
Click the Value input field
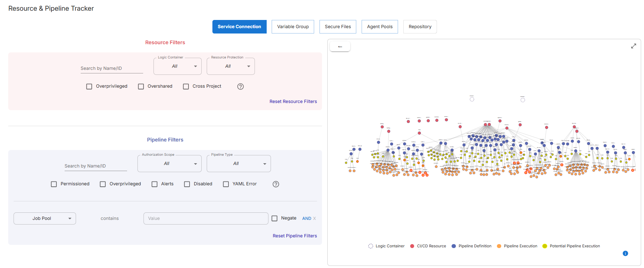point(206,218)
